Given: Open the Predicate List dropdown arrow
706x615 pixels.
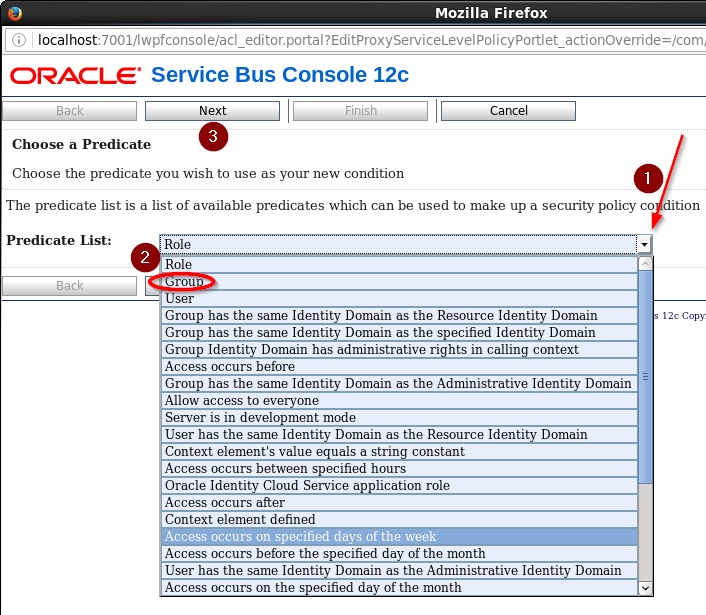Looking at the screenshot, I should click(x=645, y=244).
